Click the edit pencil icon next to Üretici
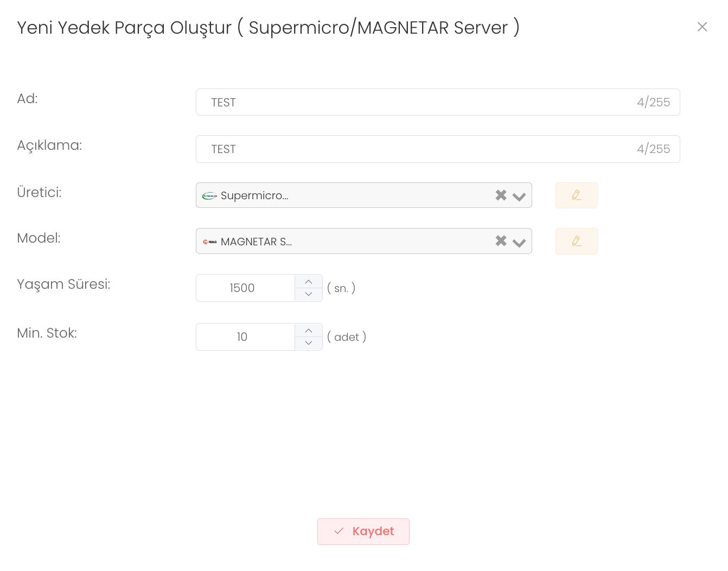The image size is (728, 571). (x=576, y=195)
